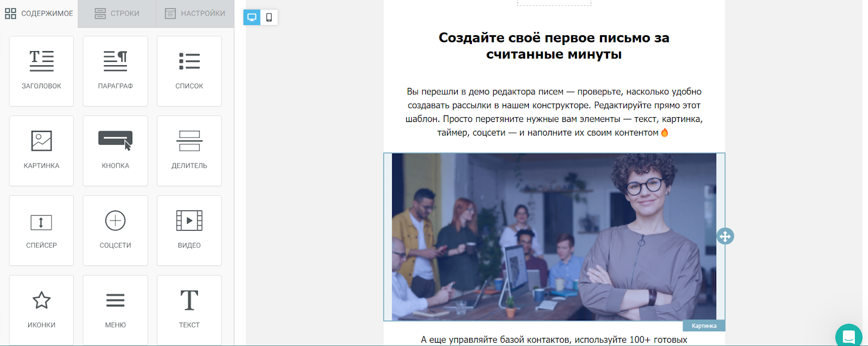The image size is (868, 346).
Task: Open the chat widget bubble
Action: (x=849, y=336)
